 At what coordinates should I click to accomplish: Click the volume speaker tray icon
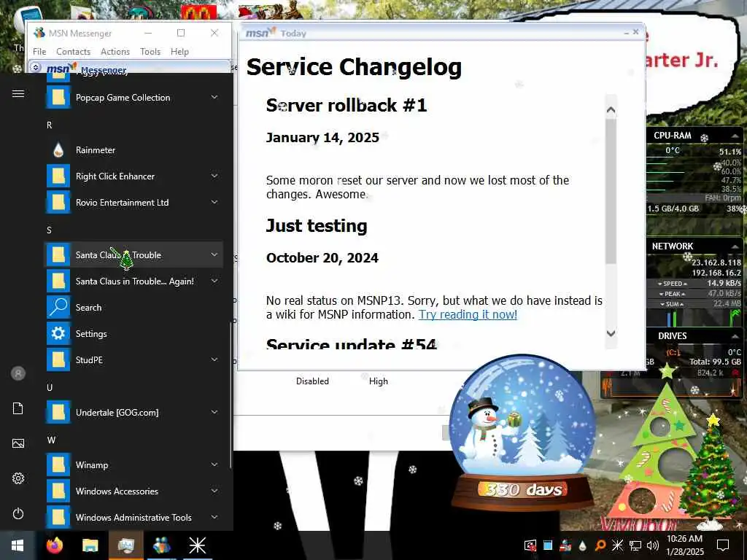pyautogui.click(x=652, y=545)
